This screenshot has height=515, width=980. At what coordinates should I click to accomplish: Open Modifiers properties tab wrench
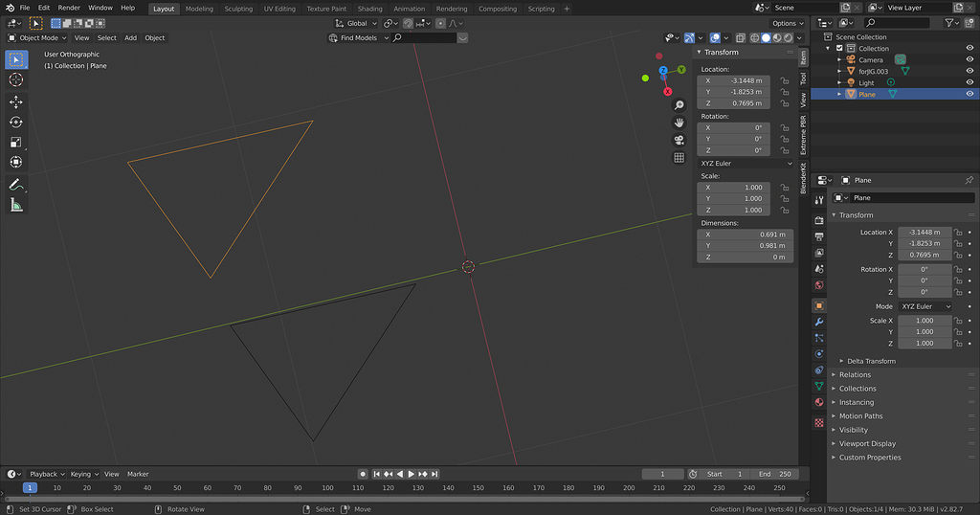point(819,322)
